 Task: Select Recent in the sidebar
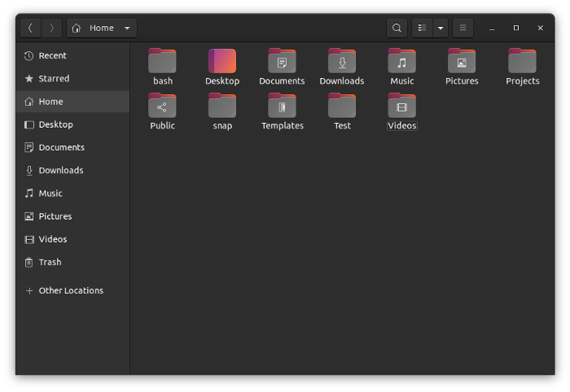pyautogui.click(x=52, y=56)
